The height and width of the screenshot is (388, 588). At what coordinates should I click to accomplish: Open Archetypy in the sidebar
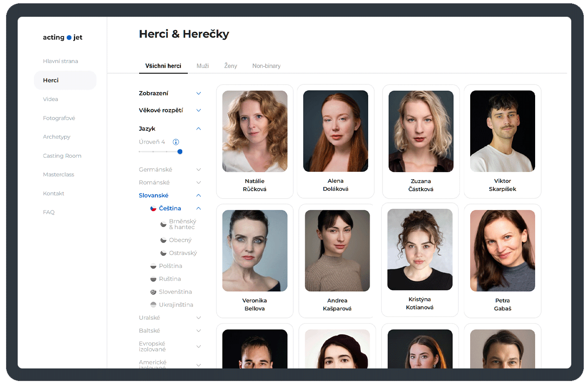[57, 137]
